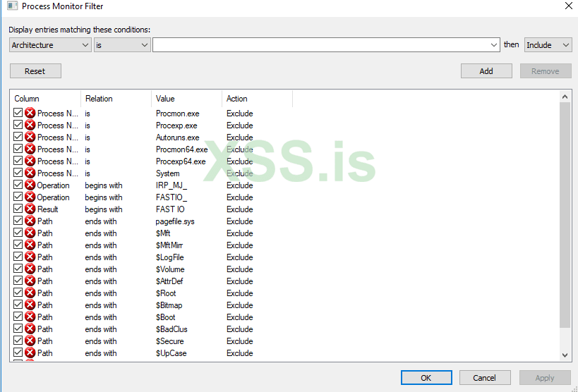
Task: Click the Exclude action in the $Root row
Action: (240, 293)
